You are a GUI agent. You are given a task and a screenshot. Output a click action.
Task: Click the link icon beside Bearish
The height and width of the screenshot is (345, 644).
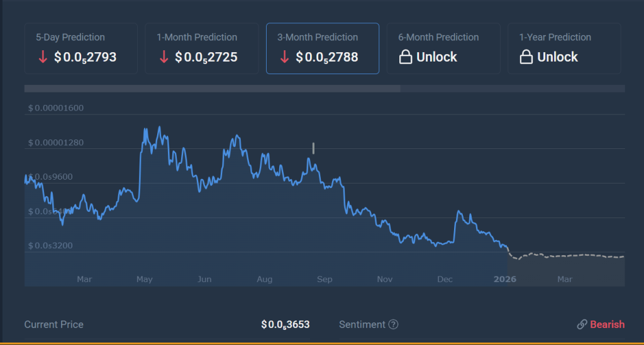582,325
